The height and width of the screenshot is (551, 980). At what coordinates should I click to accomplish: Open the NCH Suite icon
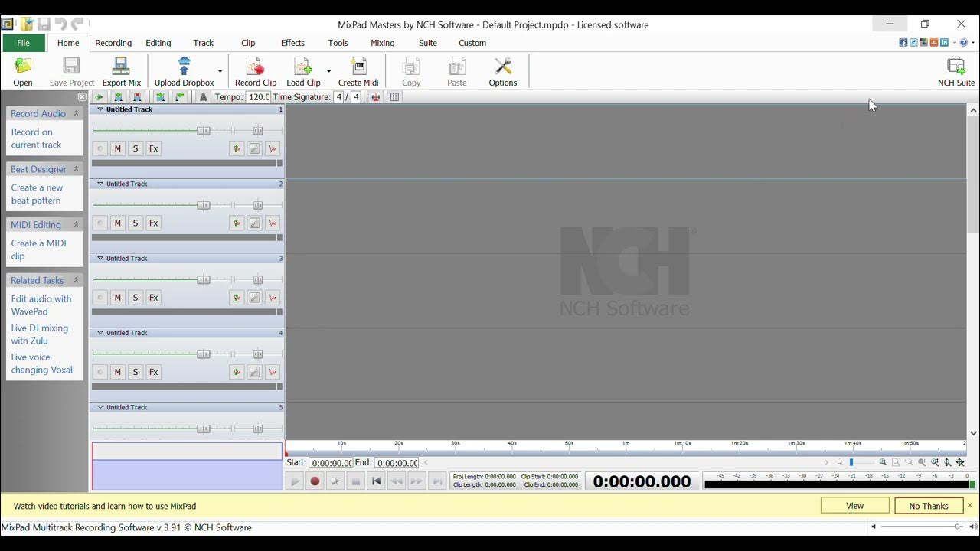click(x=955, y=67)
